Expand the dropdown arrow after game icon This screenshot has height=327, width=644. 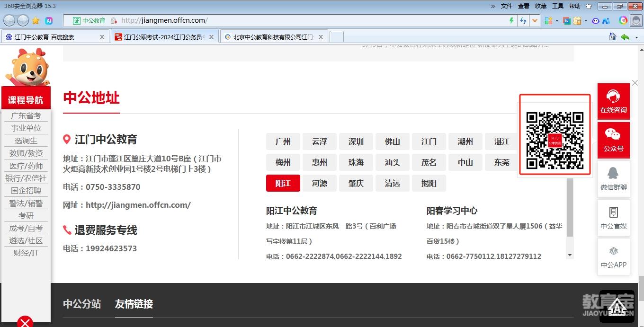click(586, 21)
